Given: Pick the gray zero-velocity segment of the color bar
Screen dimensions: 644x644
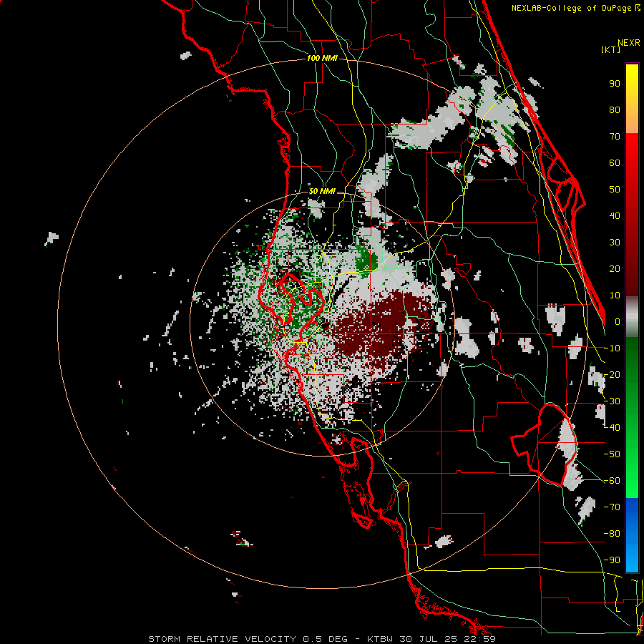Looking at the screenshot, I should point(632,317).
